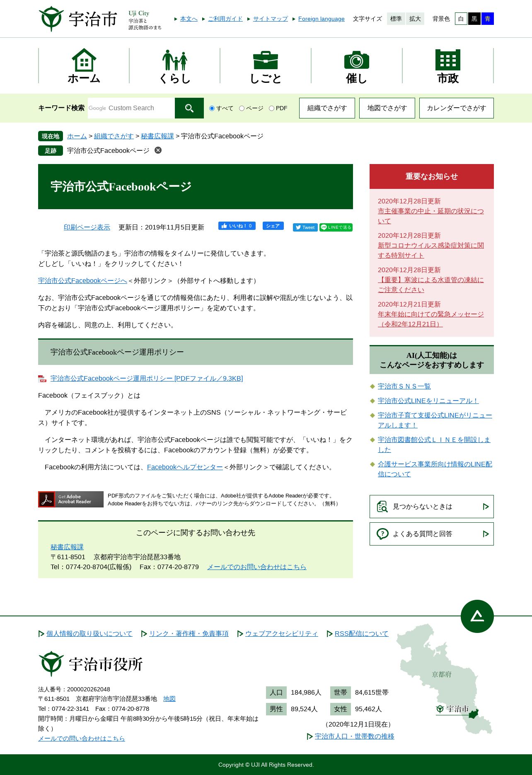Open 新型コロナウイルス感染症対策 special site link
This screenshot has height=775, width=532.
(x=431, y=250)
